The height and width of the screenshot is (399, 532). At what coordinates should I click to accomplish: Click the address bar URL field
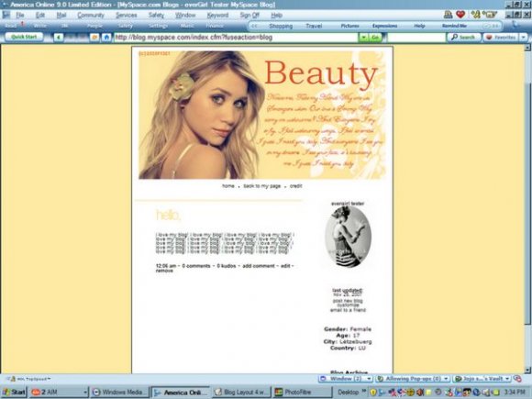[236, 38]
